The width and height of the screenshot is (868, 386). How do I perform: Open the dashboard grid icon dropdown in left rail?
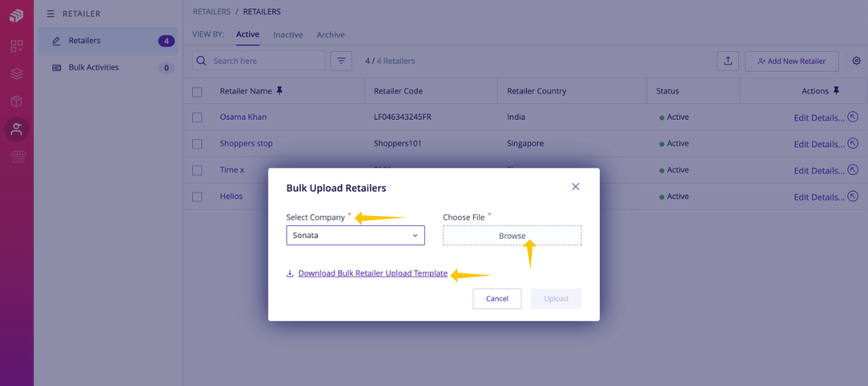click(x=17, y=46)
